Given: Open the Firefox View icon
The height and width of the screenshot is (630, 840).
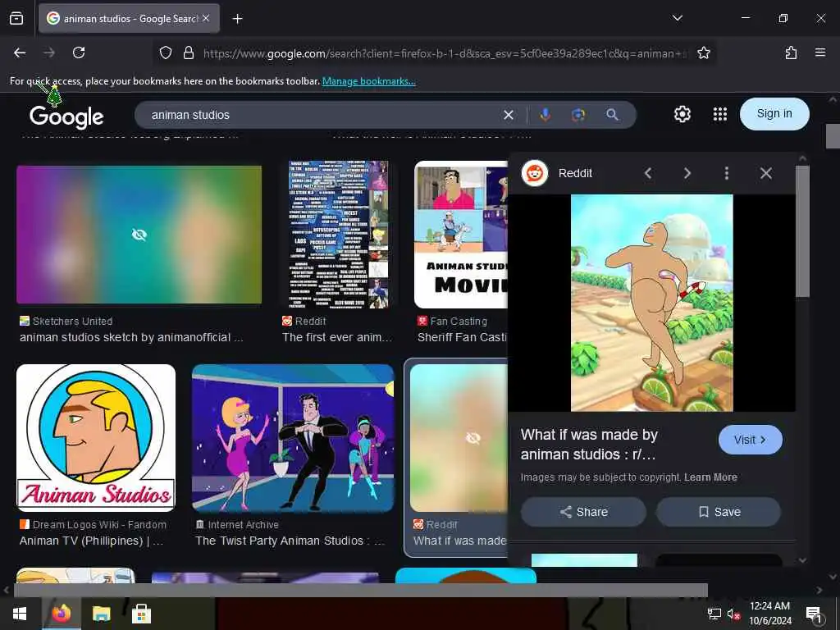Looking at the screenshot, I should [x=16, y=18].
